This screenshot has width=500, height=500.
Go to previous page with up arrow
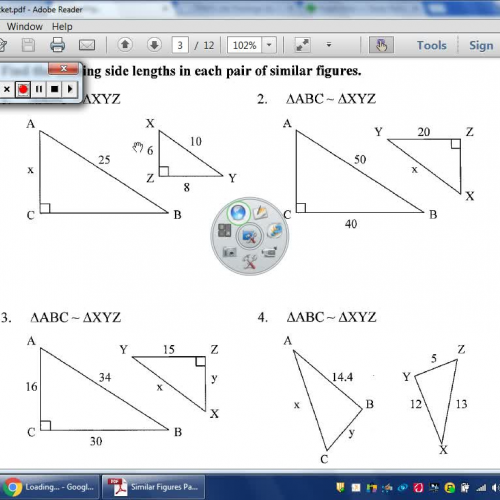125,44
